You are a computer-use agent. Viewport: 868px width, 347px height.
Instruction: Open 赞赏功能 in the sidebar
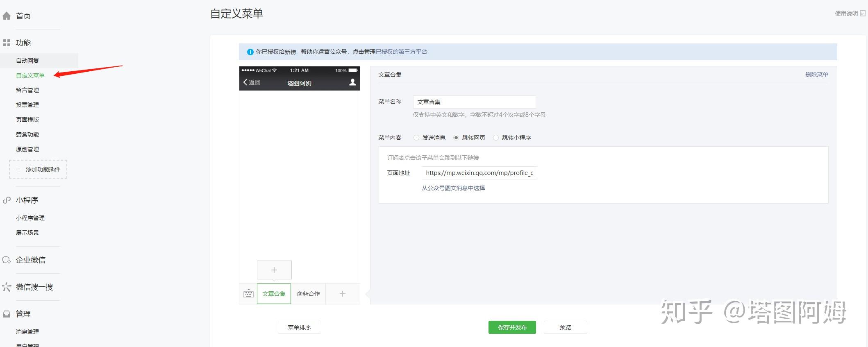[27, 134]
